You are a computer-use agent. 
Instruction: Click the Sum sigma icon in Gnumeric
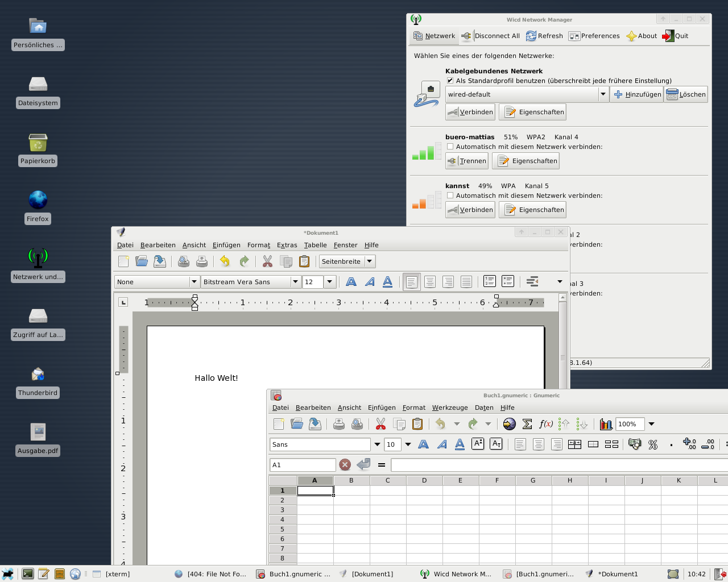pos(527,424)
